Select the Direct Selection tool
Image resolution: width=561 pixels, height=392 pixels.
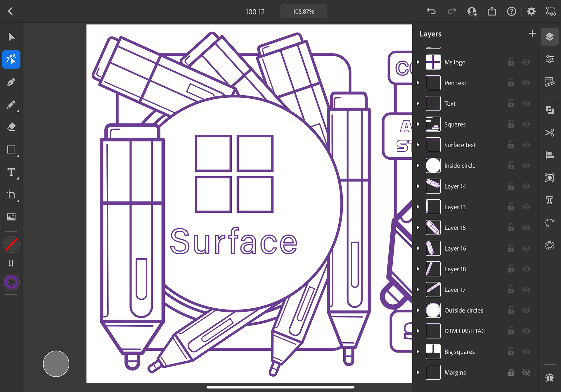(x=11, y=59)
